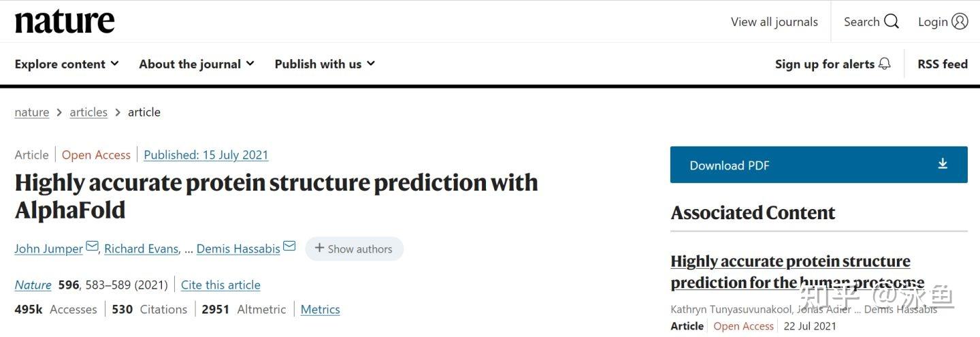Open the Metrics link
Screen dimensions: 980x337
320,309
